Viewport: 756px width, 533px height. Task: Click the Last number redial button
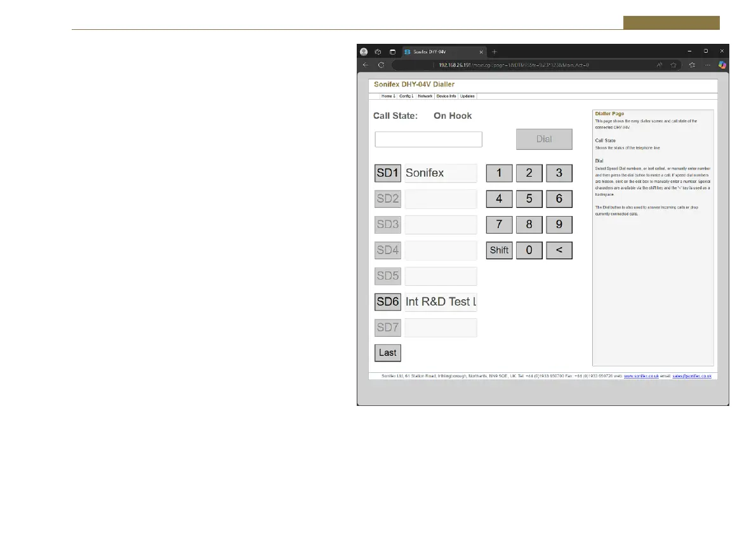(x=387, y=353)
